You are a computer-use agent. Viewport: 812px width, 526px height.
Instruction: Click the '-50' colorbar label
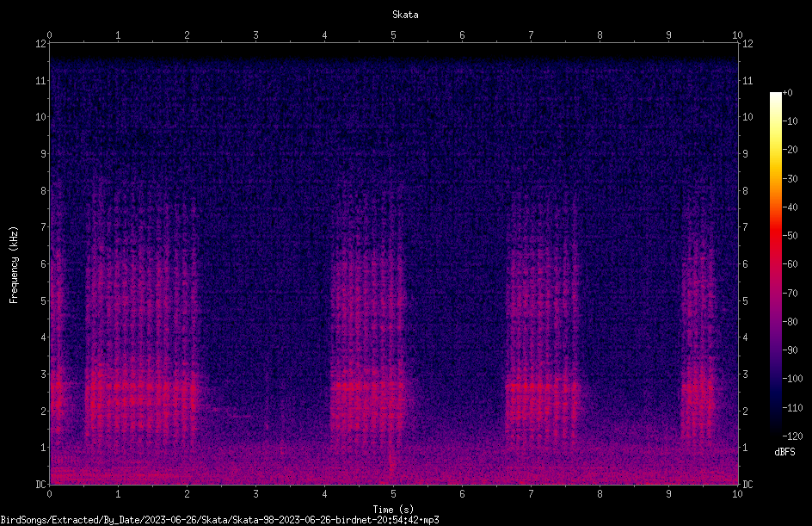(790, 236)
